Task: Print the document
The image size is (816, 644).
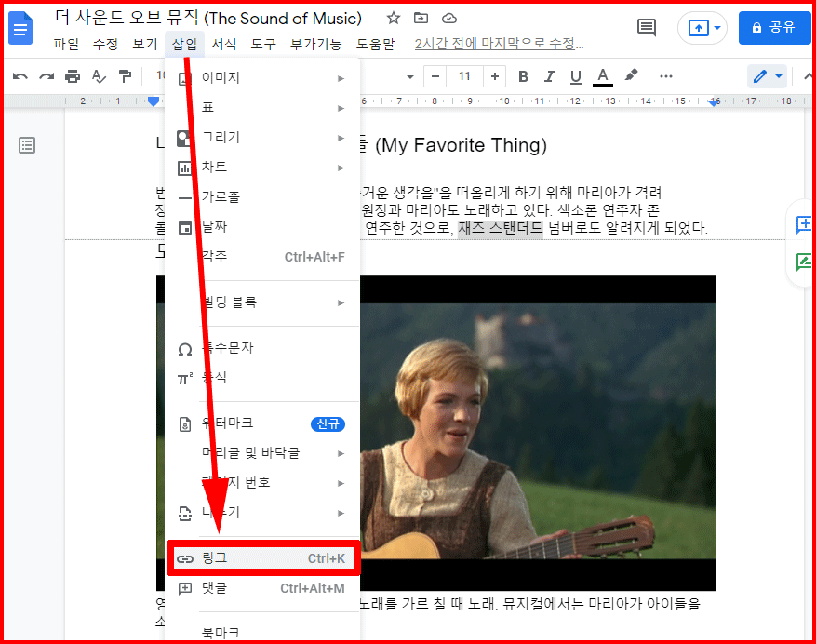Action: [73, 76]
